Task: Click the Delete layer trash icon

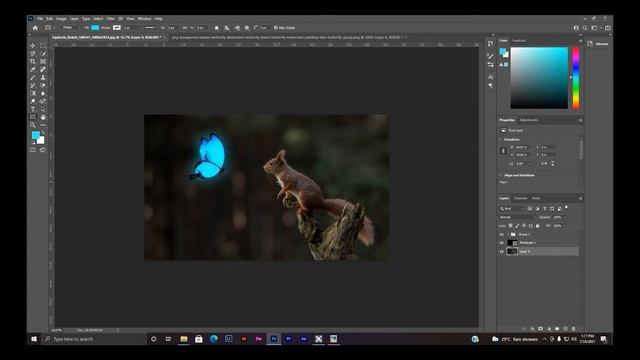Action: coord(573,329)
